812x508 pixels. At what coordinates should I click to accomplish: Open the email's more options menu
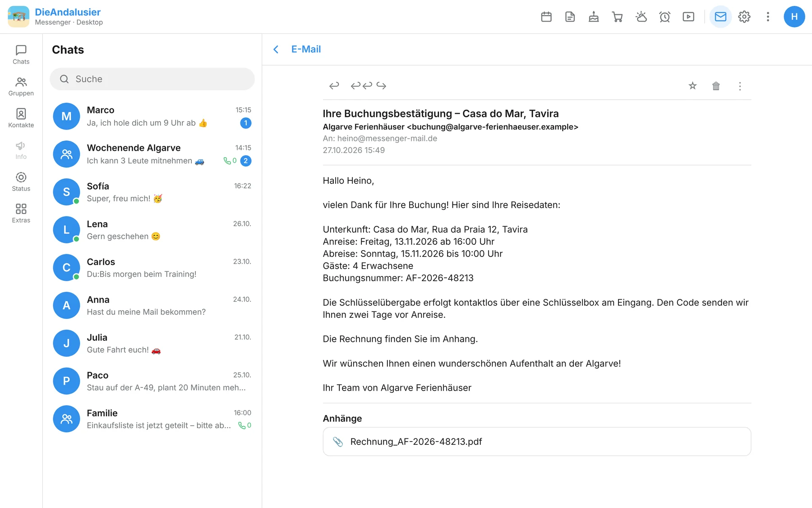(740, 86)
